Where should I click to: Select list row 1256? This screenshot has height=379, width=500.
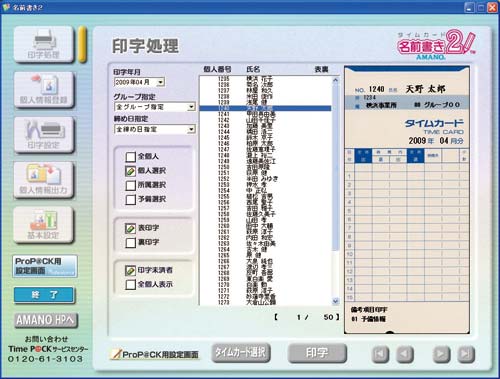[x=265, y=202]
